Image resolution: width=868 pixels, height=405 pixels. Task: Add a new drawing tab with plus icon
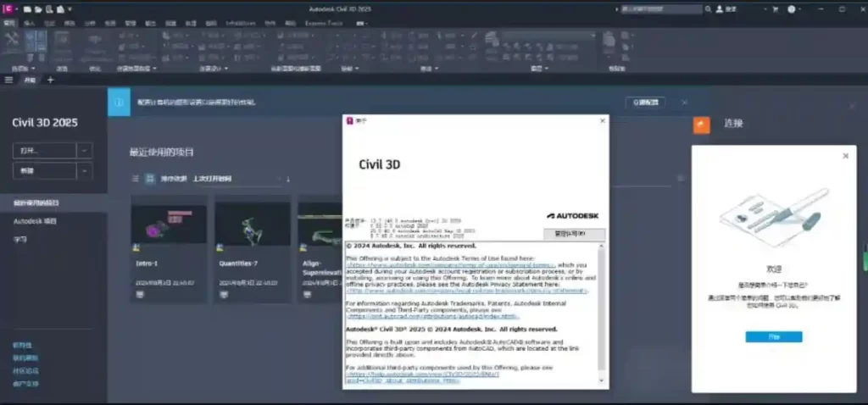click(x=50, y=80)
